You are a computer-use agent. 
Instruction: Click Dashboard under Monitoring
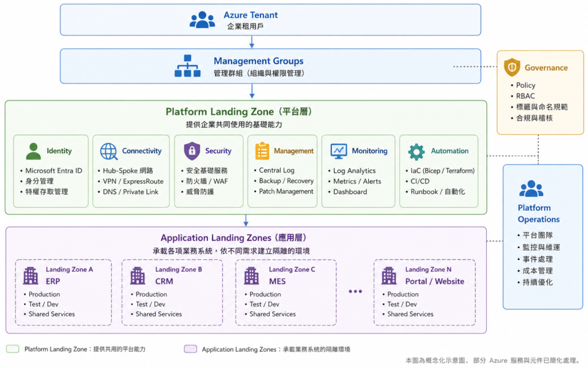(x=350, y=192)
